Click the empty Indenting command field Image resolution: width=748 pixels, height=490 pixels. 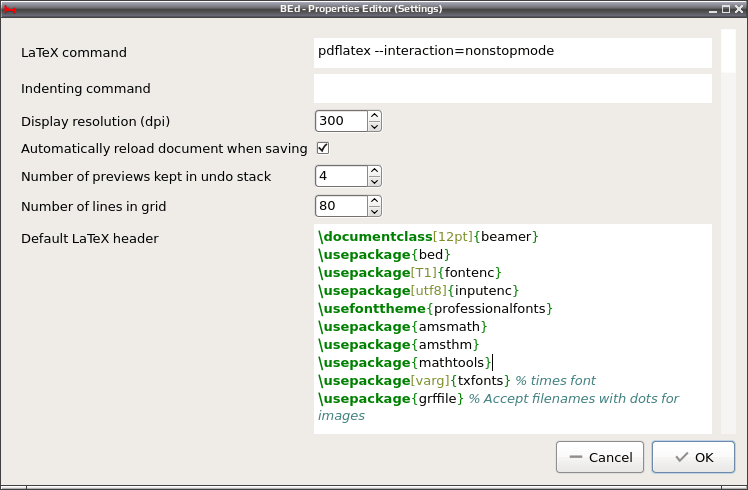tap(513, 88)
